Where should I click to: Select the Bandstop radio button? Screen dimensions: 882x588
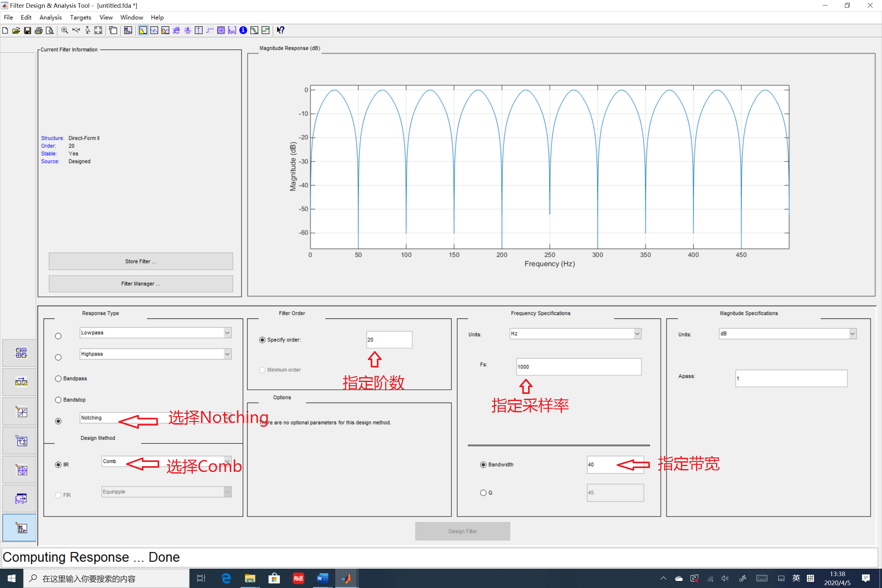[x=58, y=400]
